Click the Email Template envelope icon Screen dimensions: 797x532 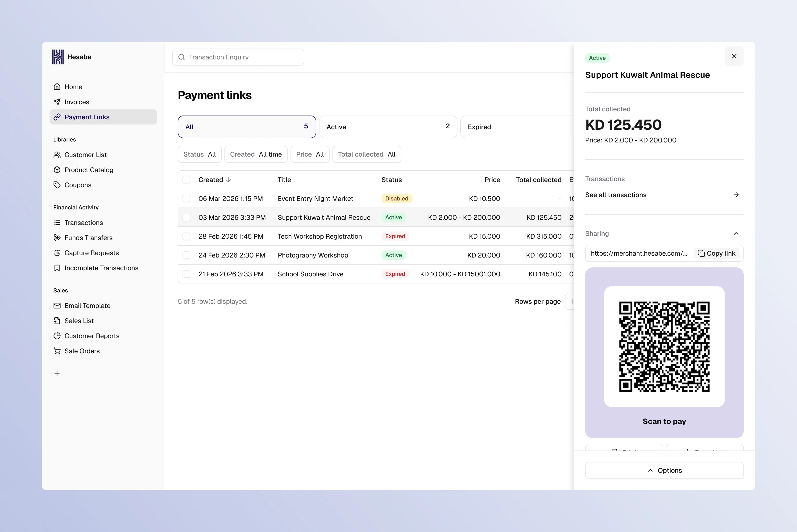tap(57, 306)
